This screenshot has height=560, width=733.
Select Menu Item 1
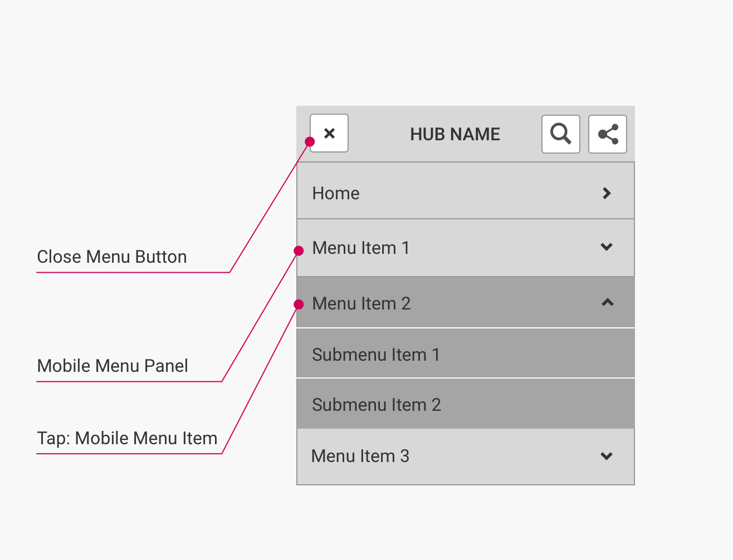466,248
